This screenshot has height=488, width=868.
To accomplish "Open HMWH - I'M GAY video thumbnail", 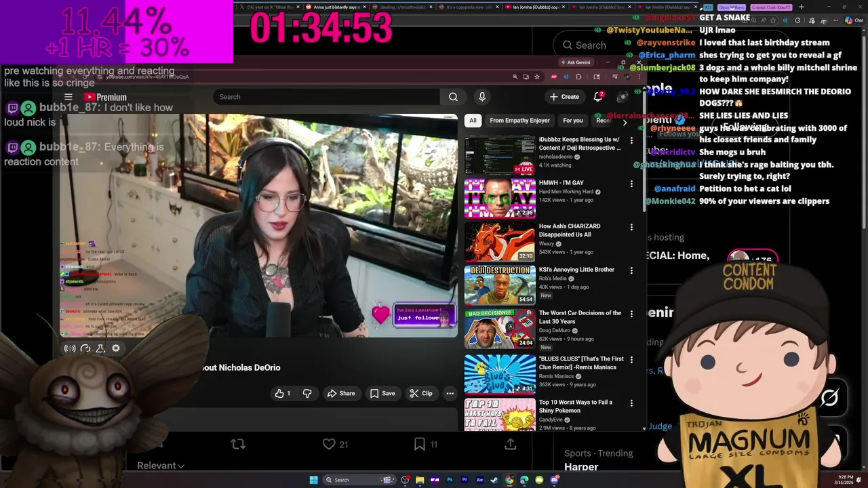I will [x=500, y=199].
